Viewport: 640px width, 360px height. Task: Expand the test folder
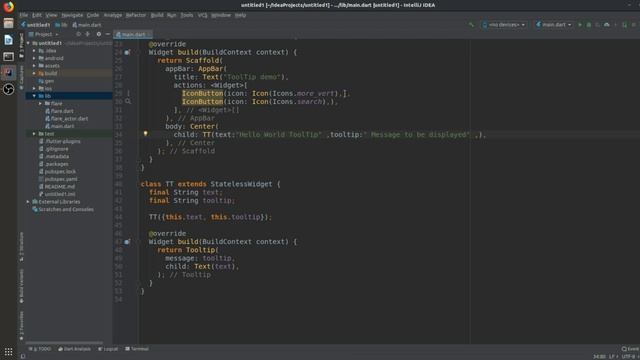click(x=34, y=134)
